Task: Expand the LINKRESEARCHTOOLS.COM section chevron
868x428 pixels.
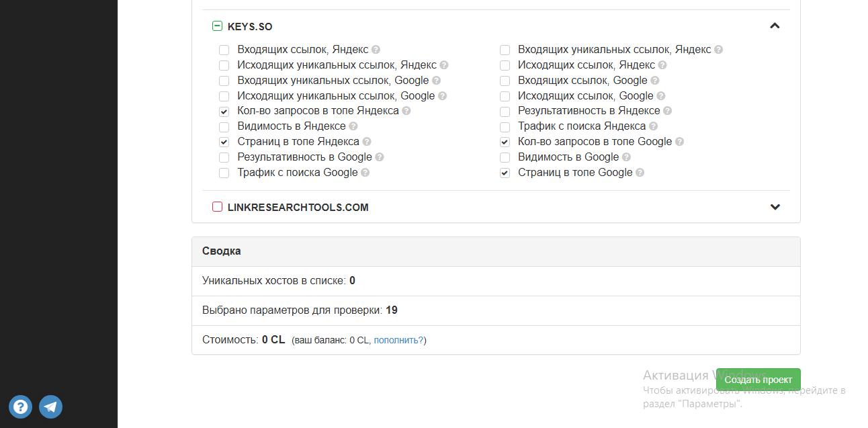Action: [775, 207]
